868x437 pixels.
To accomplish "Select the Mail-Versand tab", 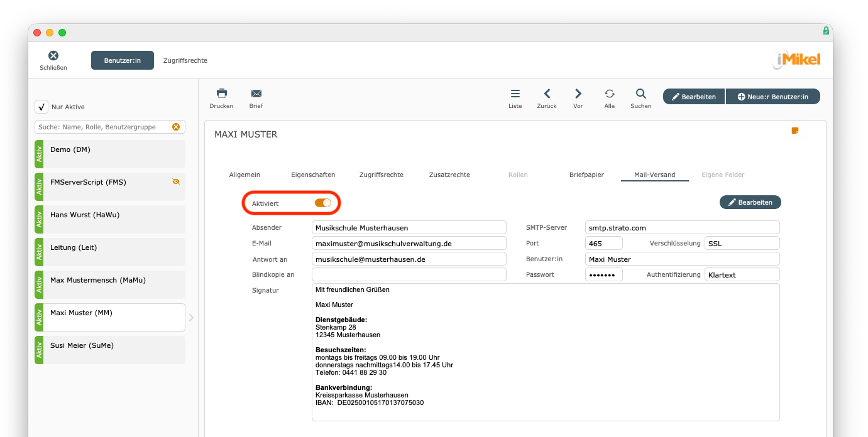I will 655,175.
